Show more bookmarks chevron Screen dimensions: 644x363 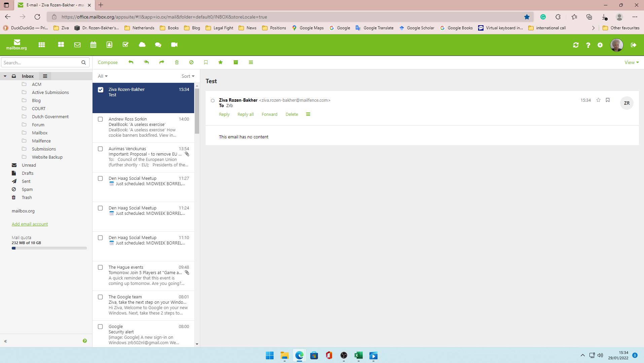(593, 28)
